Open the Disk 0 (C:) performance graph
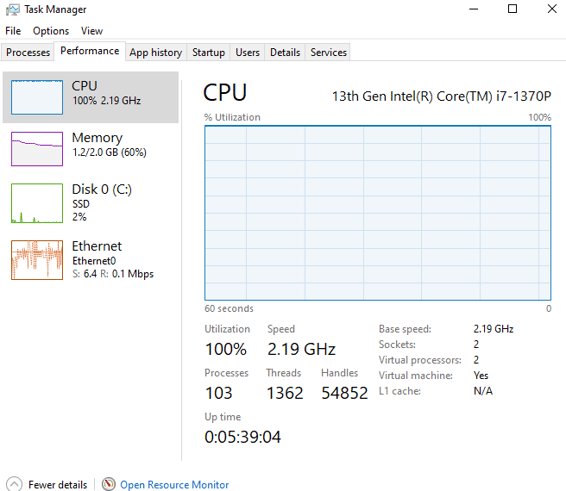566x491 pixels. point(37,203)
